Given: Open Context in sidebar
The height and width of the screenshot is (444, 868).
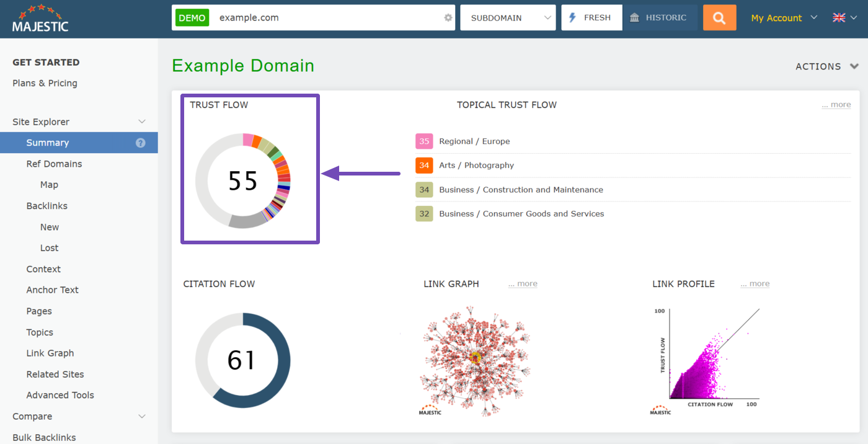Looking at the screenshot, I should 43,269.
